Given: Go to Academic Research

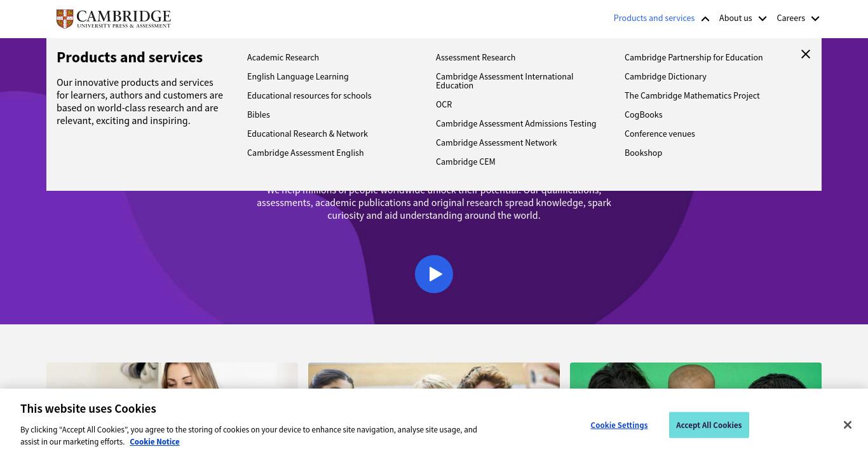Looking at the screenshot, I should tap(283, 57).
